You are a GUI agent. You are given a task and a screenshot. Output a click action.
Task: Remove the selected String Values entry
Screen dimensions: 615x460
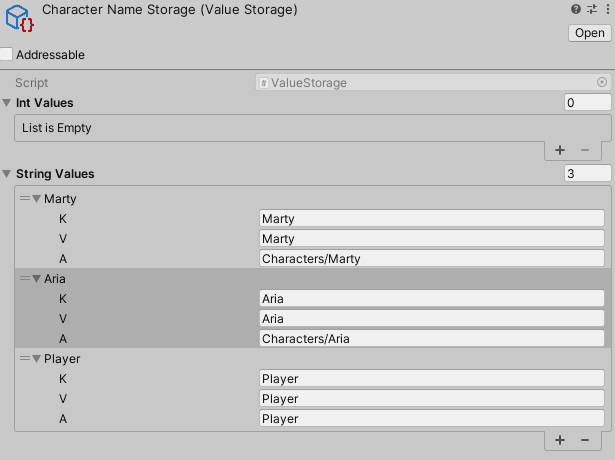click(x=585, y=440)
